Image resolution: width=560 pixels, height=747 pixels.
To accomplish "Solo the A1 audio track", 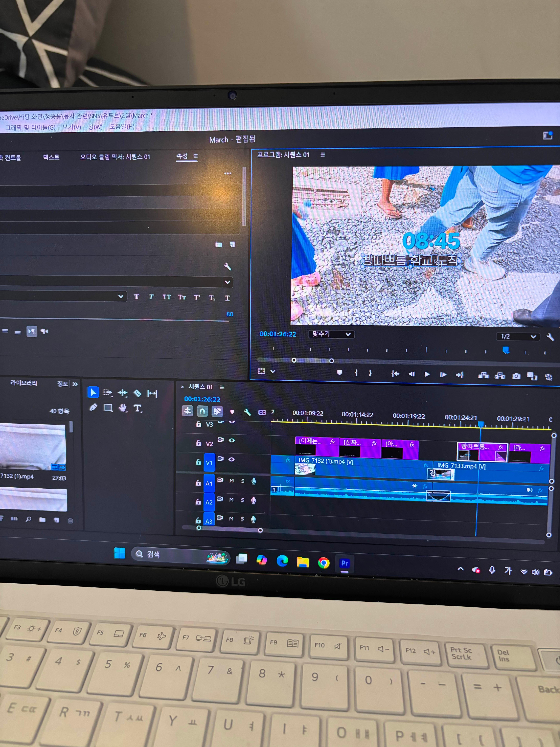I will coord(243,481).
